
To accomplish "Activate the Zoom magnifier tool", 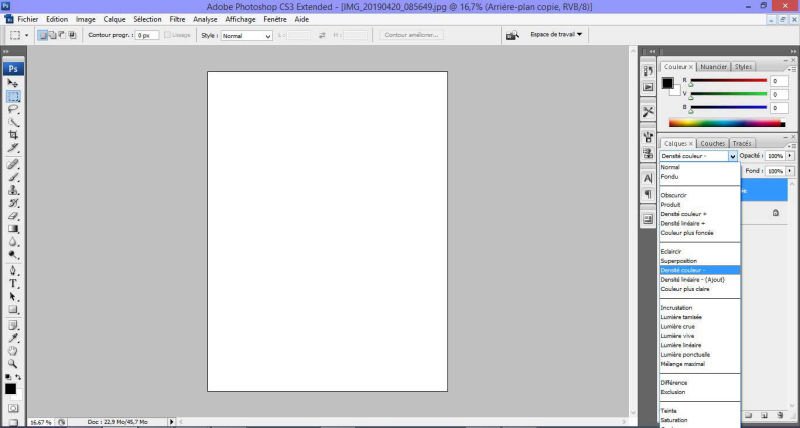I will 13,364.
